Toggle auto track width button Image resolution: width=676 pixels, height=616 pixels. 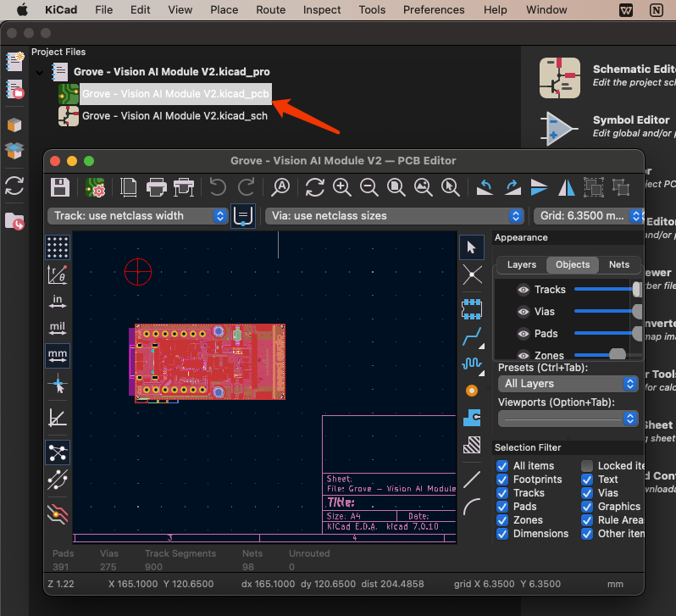click(243, 216)
